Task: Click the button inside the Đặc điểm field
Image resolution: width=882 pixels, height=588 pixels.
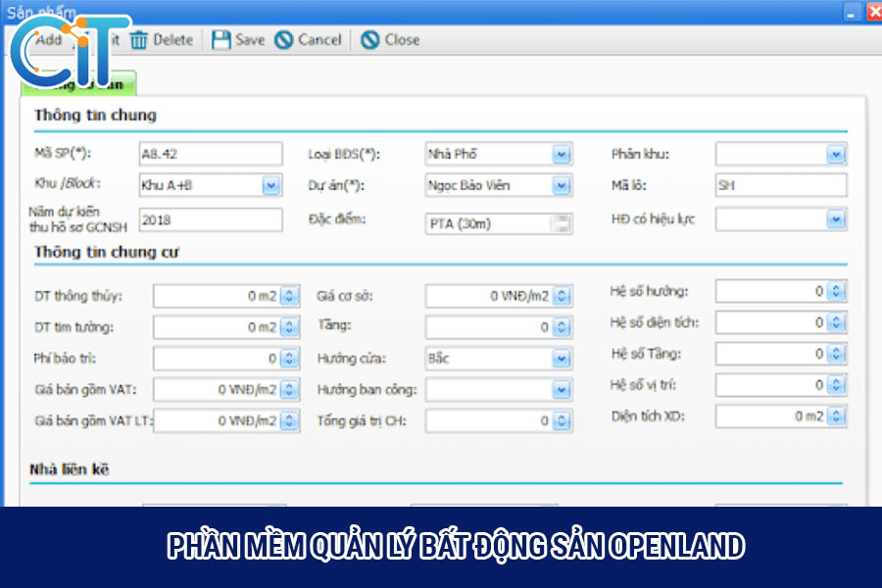Action: coord(561,224)
